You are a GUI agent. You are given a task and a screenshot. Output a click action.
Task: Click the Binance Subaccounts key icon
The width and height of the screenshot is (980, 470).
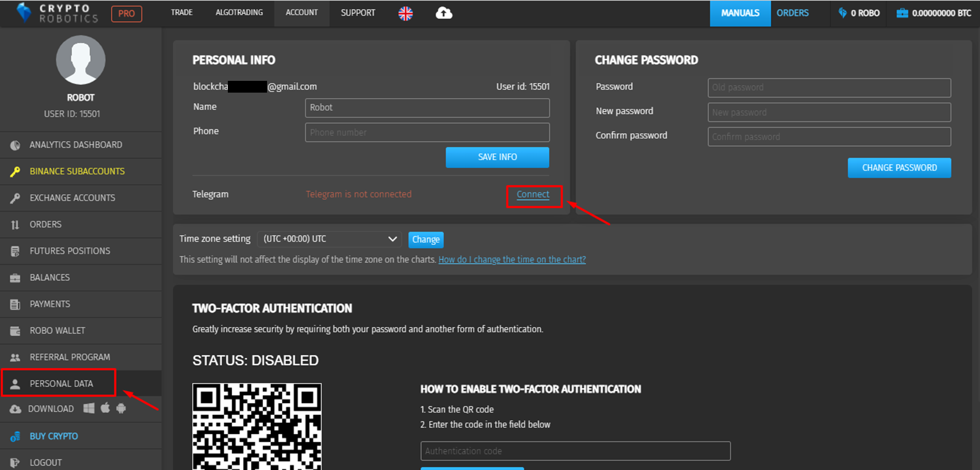[x=15, y=172]
